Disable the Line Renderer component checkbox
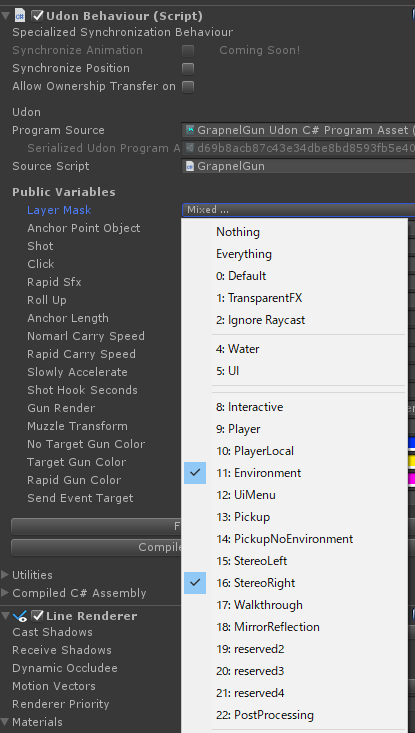The image size is (415, 733). [x=37, y=616]
